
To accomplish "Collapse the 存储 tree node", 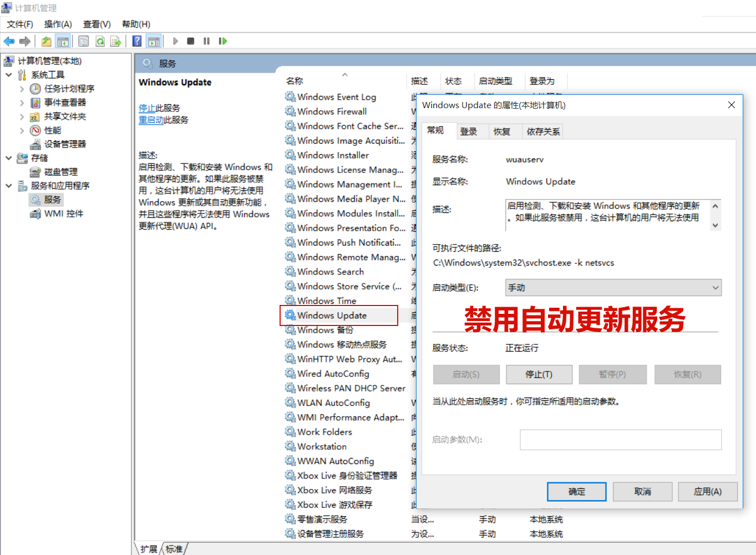I will click(x=8, y=158).
